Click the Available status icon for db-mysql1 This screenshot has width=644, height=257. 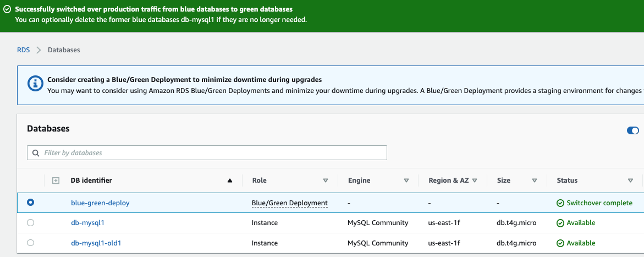[x=560, y=223]
